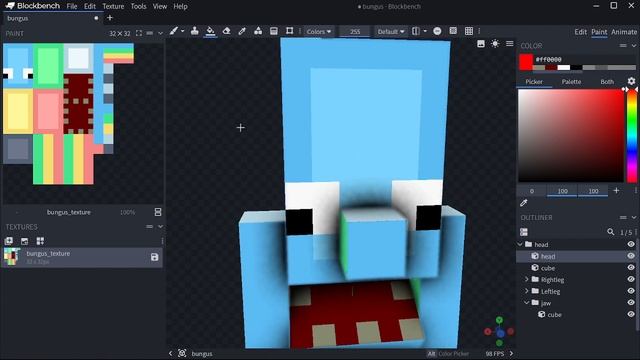Collapse the Color panel chevron

click(634, 46)
